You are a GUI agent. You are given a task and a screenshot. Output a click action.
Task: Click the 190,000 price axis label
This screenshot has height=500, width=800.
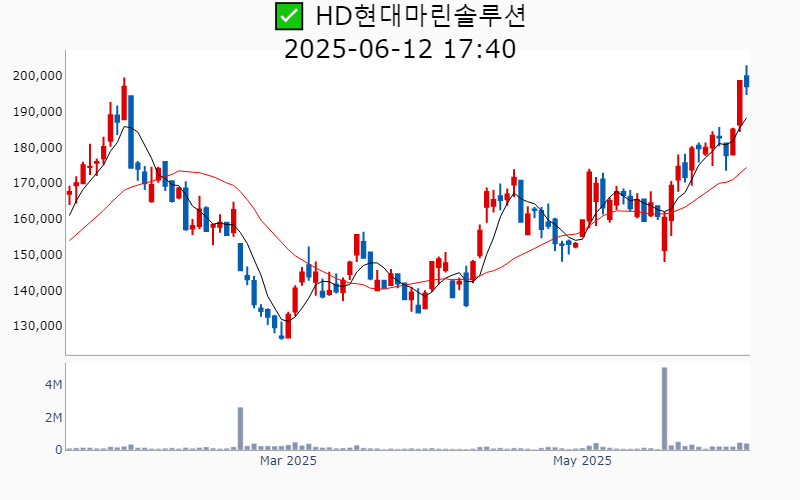point(38,112)
